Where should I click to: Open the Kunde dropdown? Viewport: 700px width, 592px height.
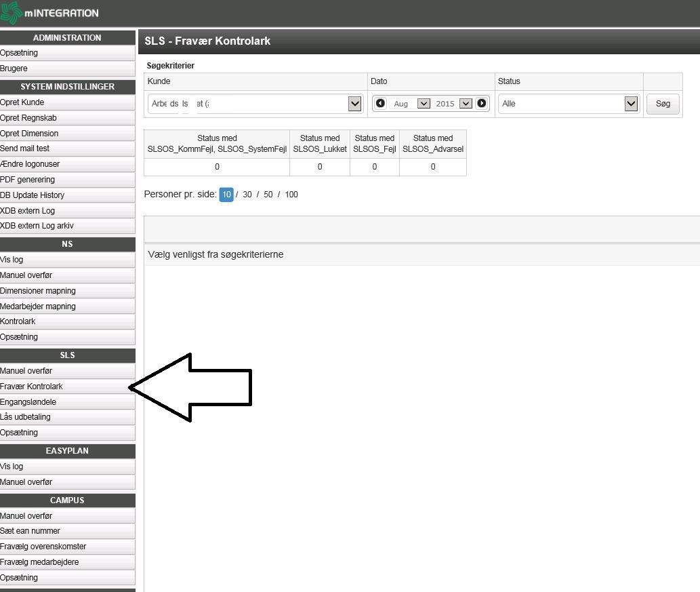point(354,104)
